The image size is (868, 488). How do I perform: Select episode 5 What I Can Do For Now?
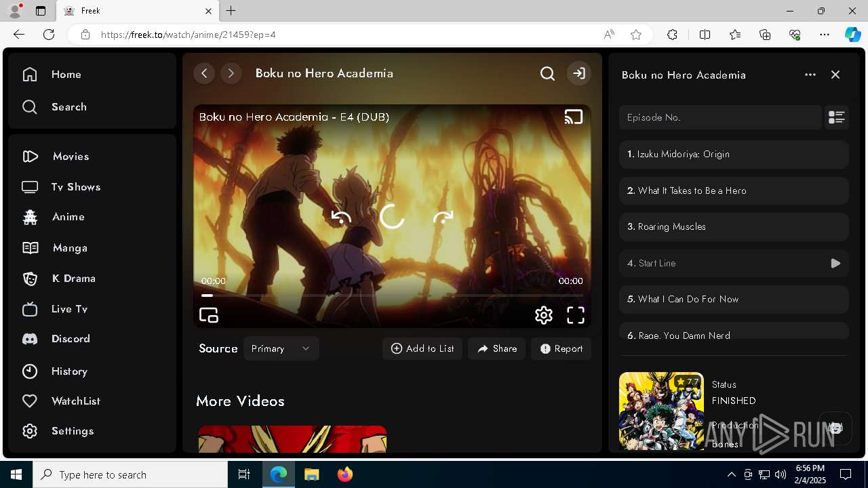click(x=734, y=300)
